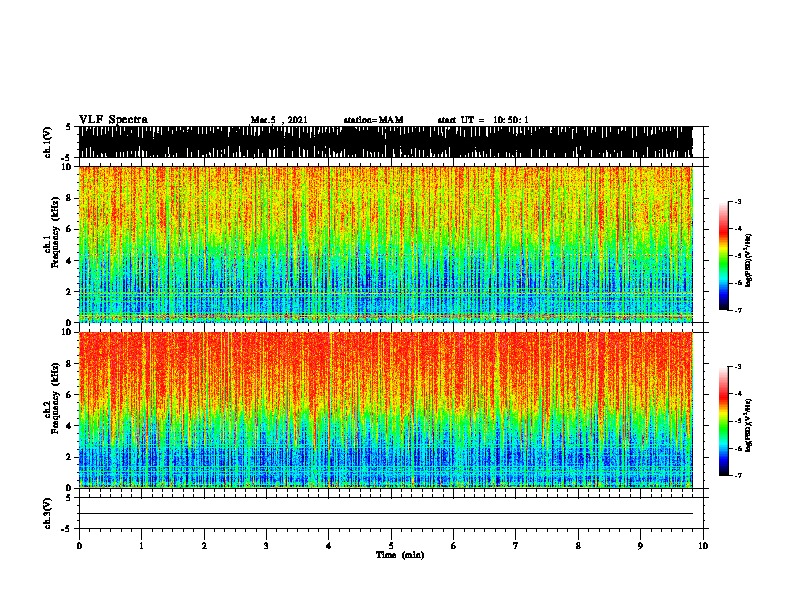Click time axis tick label "0"
This screenshot has height=612, width=792.
click(79, 546)
